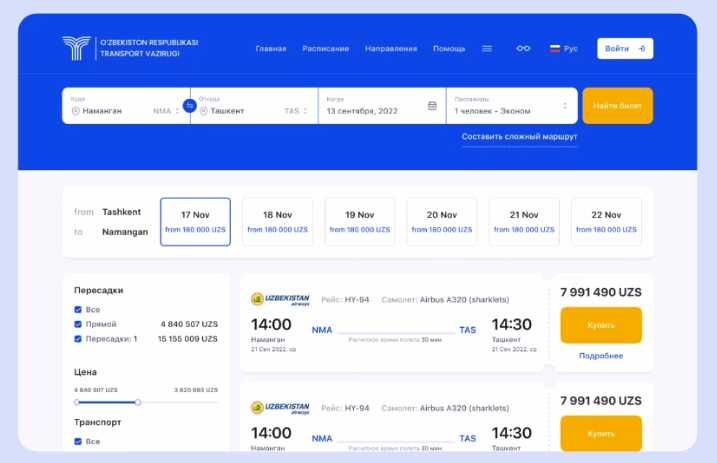Open Направления in the navigation
This screenshot has width=717, height=463.
click(391, 48)
